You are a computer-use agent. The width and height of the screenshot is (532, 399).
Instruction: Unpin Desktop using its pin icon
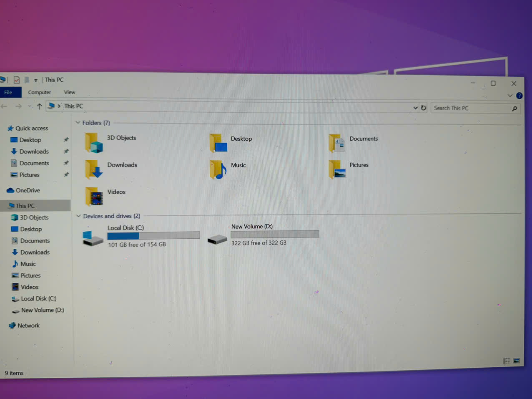click(66, 140)
